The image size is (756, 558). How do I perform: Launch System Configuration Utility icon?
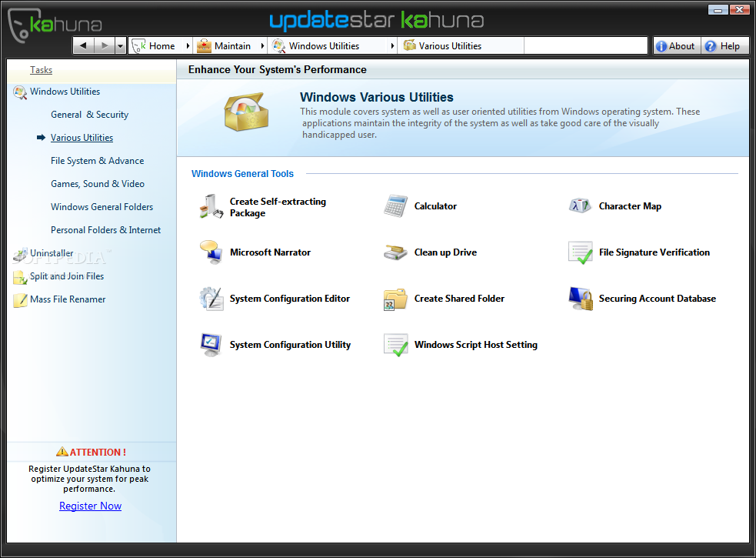(x=211, y=345)
